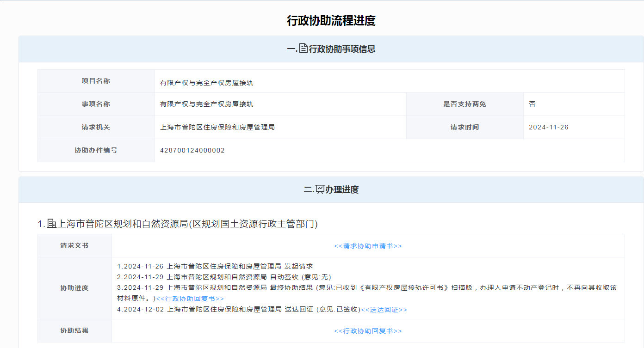Click the 请求时间 value 2024-11-26

(548, 128)
